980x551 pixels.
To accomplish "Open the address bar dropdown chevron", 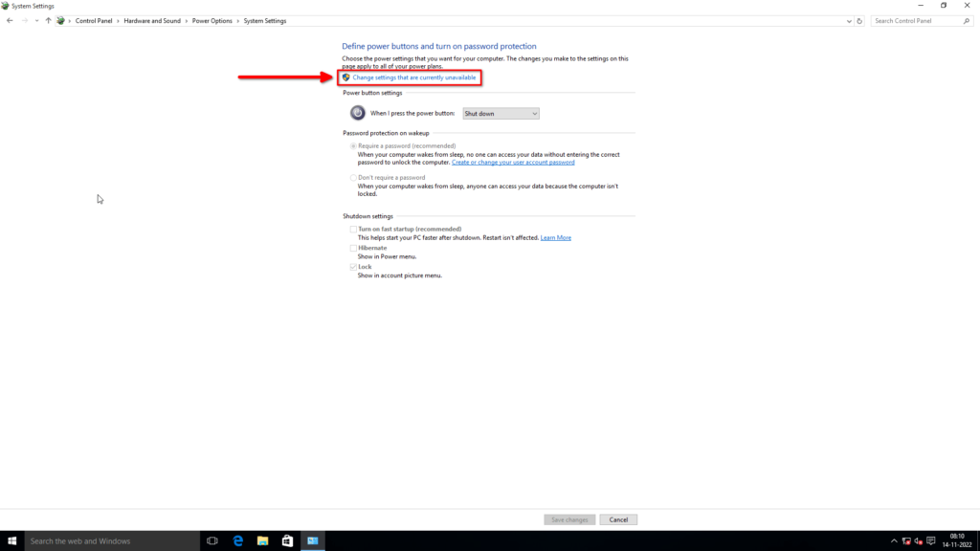I will pyautogui.click(x=848, y=20).
